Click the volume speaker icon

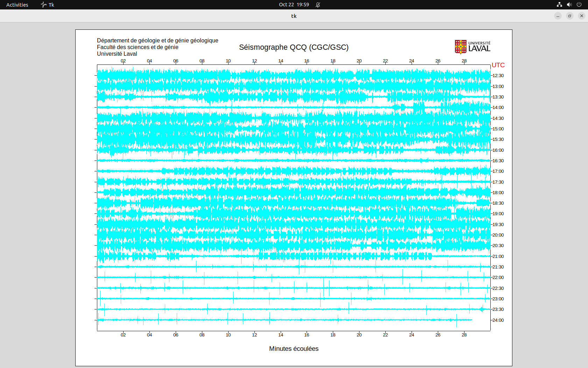(x=569, y=5)
